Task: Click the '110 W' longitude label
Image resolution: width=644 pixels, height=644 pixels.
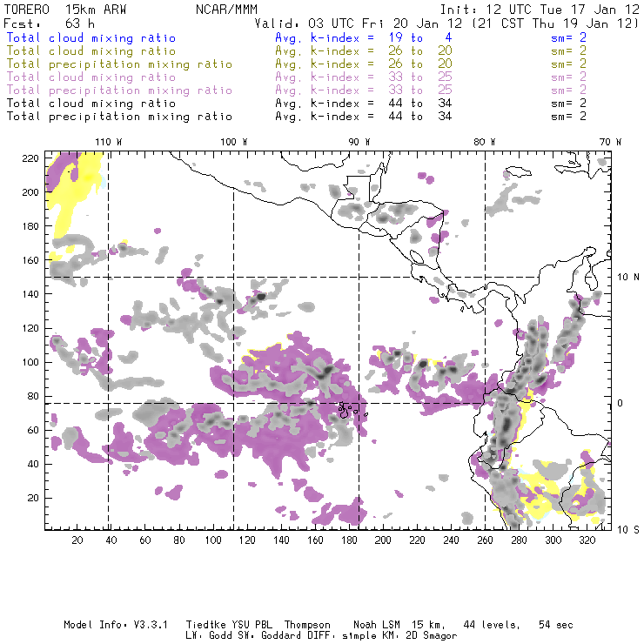Action: tap(109, 142)
